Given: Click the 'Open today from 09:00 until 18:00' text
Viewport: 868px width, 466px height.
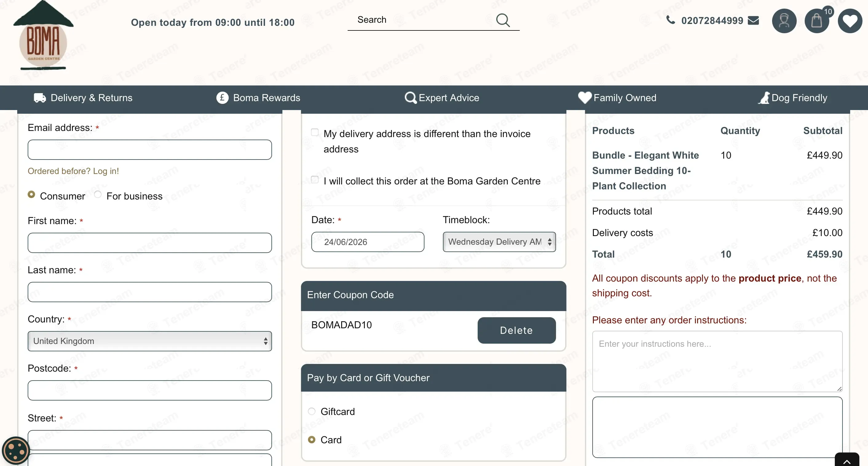Looking at the screenshot, I should click(213, 22).
